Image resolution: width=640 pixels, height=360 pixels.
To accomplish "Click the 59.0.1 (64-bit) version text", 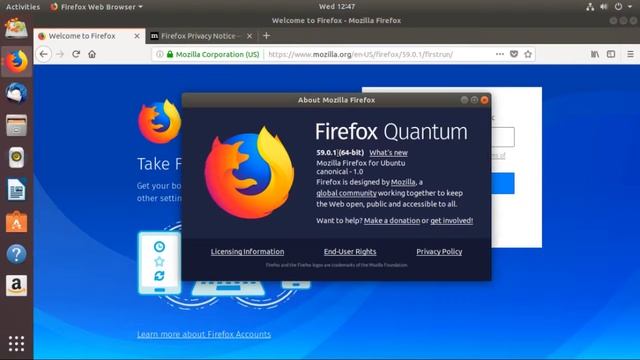I will [x=340, y=153].
